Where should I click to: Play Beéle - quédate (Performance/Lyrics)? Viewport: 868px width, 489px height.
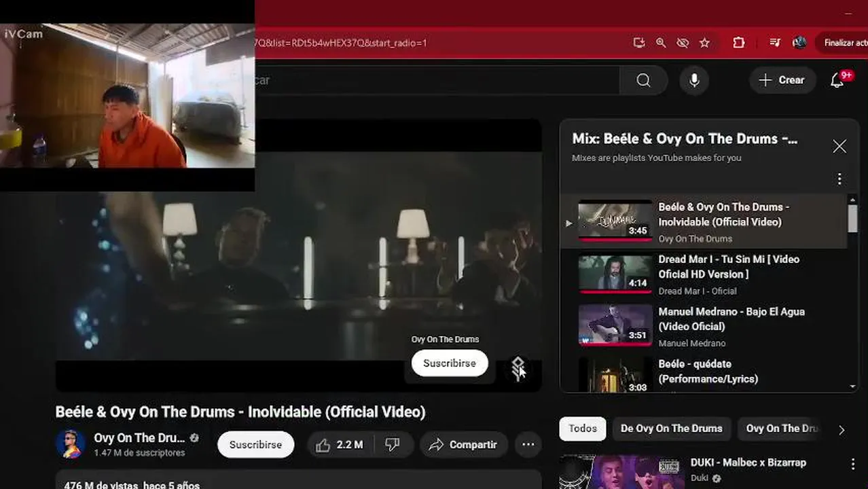(708, 372)
